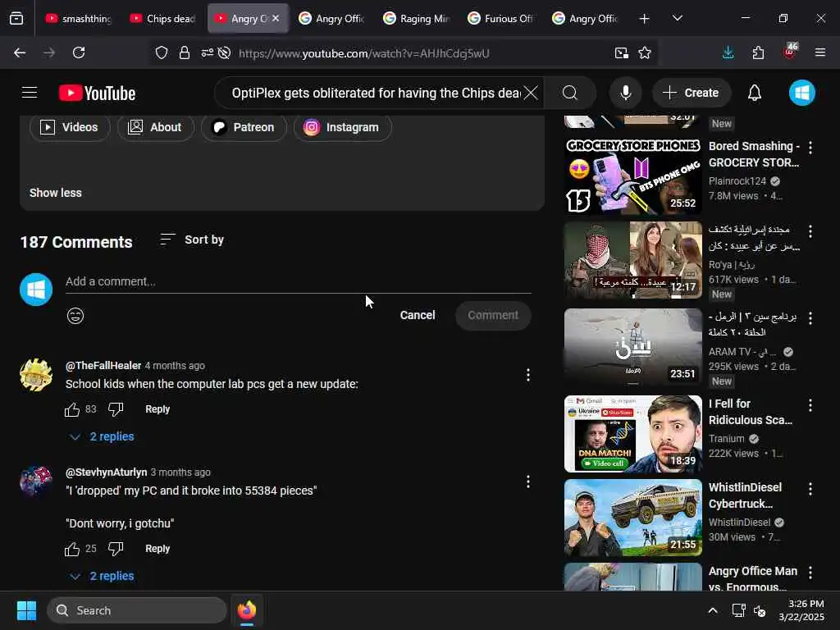This screenshot has width=840, height=630.
Task: Open picture-in-picture icon in address bar
Action: (x=622, y=52)
